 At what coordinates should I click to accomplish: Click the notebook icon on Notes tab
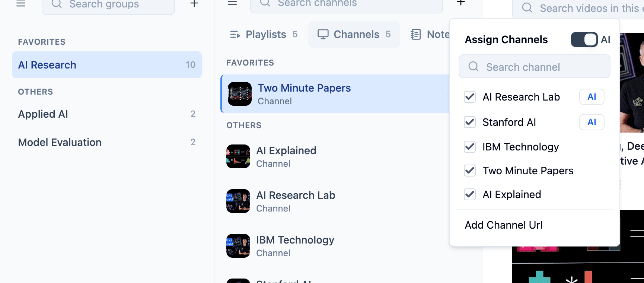415,34
